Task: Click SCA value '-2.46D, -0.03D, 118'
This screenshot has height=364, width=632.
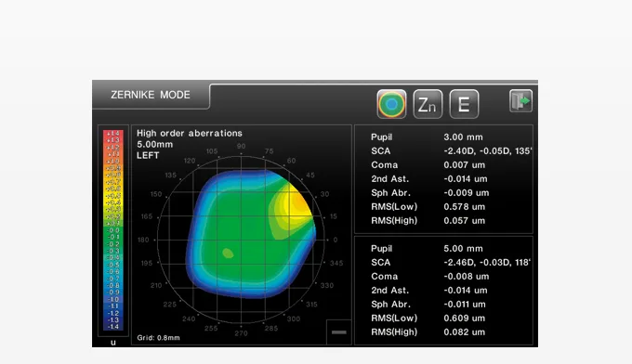Action: [487, 263]
